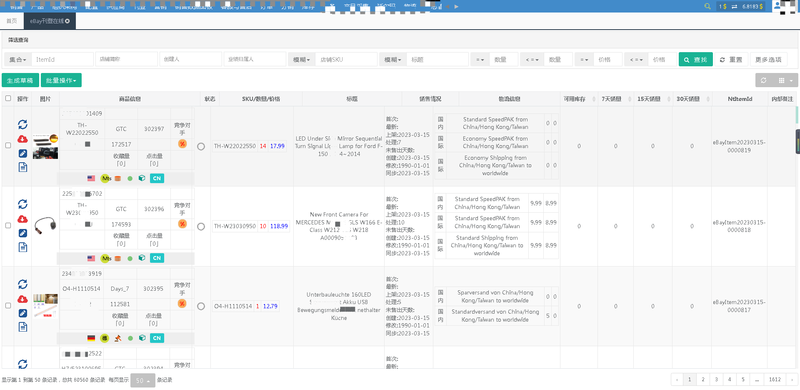Image resolution: width=800 pixels, height=390 pixels.
Task: Focus the title 标题 filter input
Action: [437, 59]
